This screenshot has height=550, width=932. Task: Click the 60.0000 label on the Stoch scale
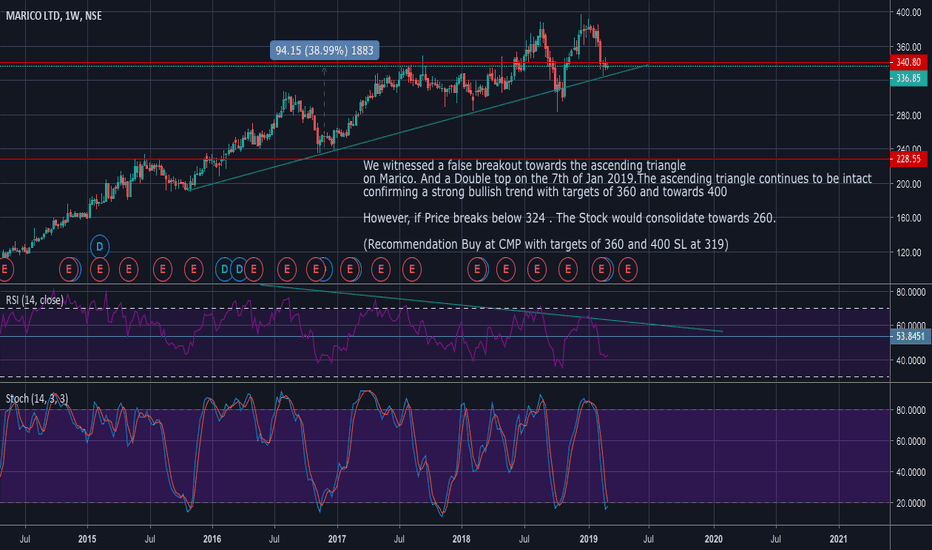coord(911,441)
